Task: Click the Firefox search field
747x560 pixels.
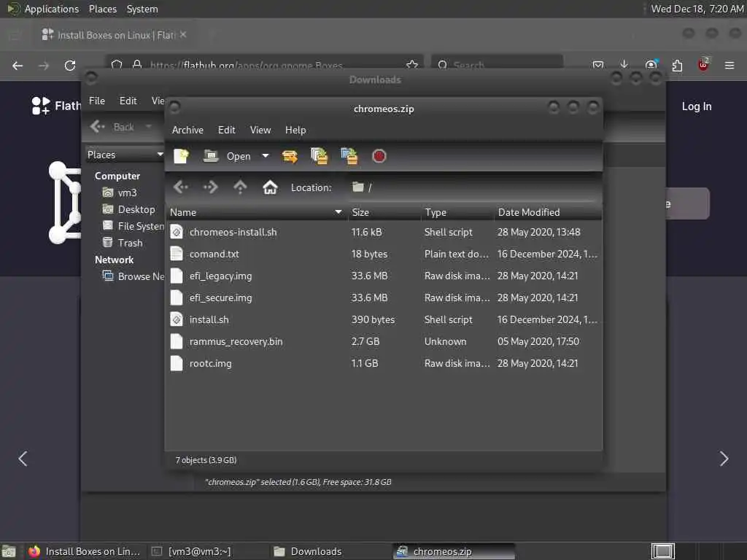Action: (x=498, y=65)
